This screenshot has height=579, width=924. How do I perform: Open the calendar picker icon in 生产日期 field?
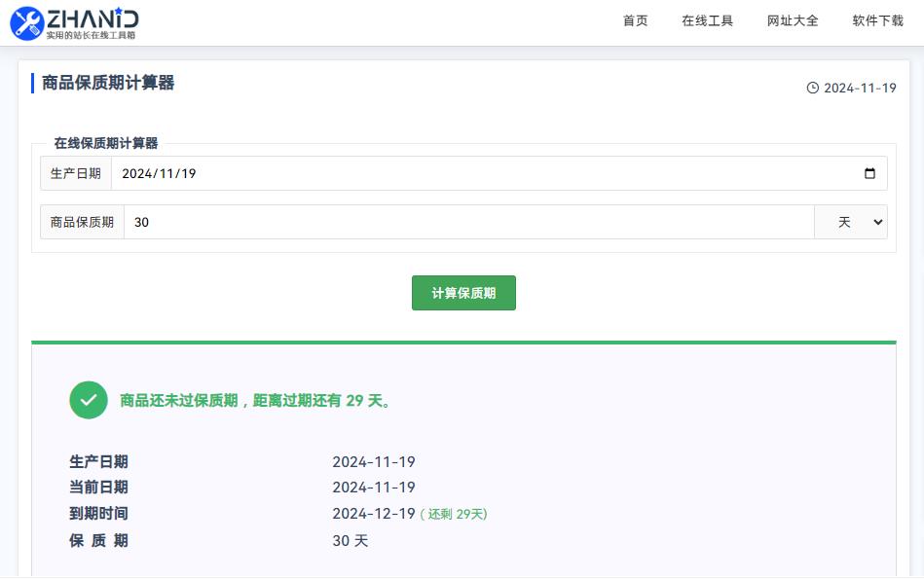[869, 173]
